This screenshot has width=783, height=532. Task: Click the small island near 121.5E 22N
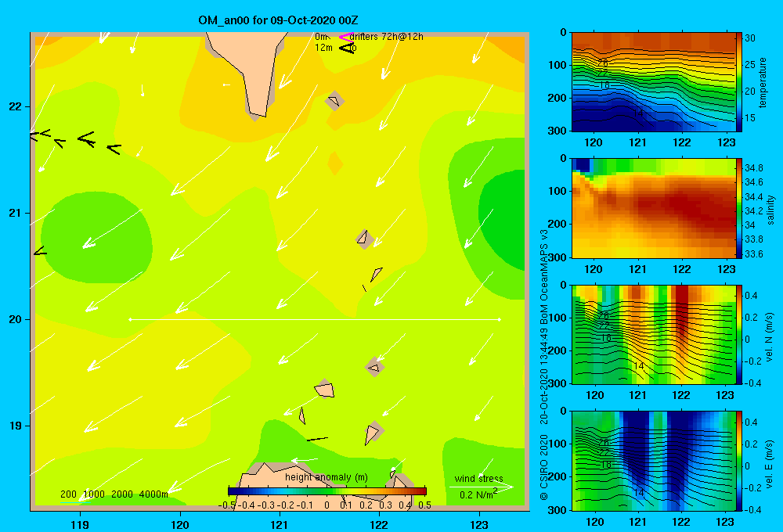(334, 100)
